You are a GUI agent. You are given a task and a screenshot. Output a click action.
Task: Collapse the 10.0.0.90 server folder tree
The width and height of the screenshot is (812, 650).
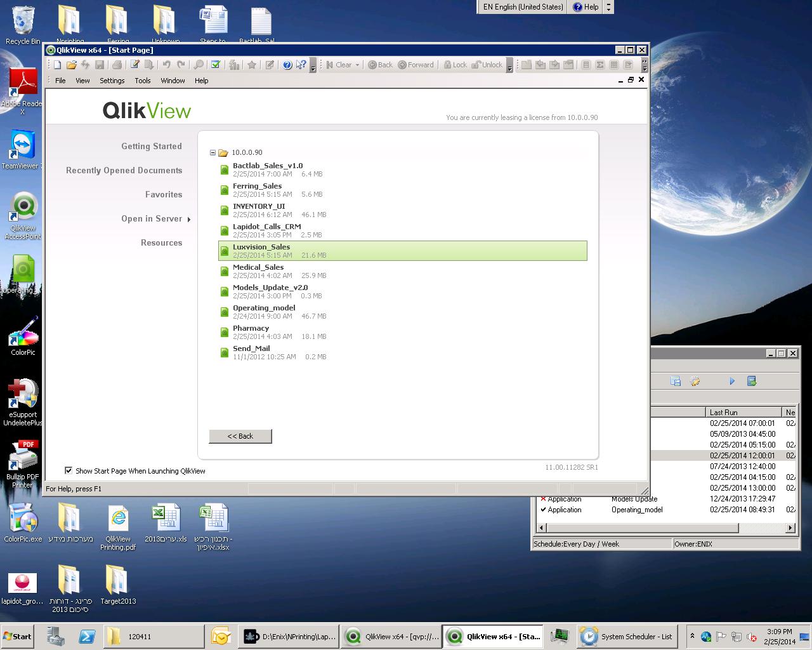click(213, 153)
